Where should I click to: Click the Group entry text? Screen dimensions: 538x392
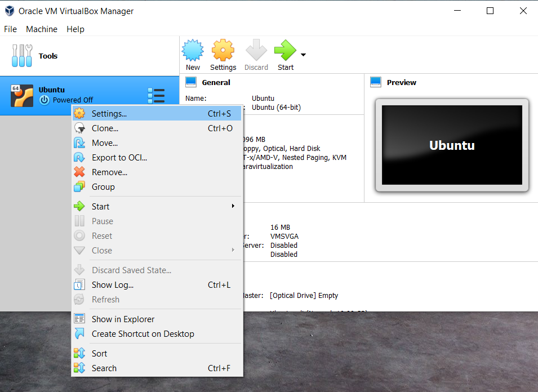(x=103, y=187)
